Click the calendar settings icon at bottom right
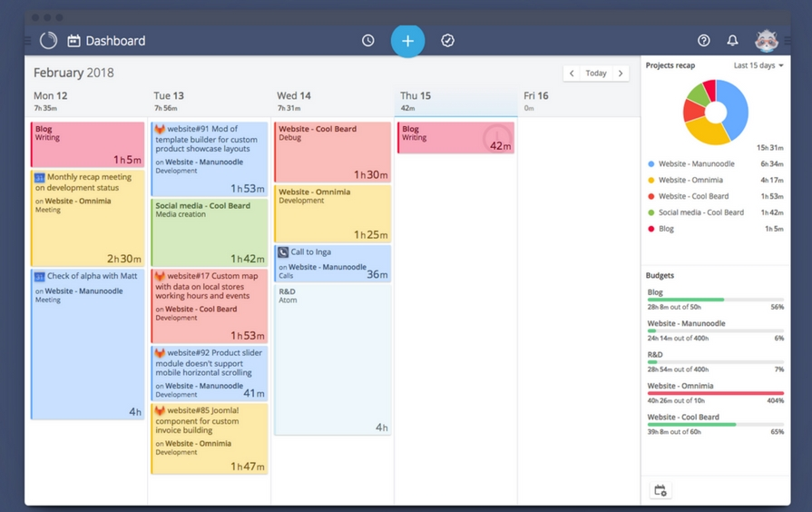Screen dimensions: 812x512 point(660,490)
